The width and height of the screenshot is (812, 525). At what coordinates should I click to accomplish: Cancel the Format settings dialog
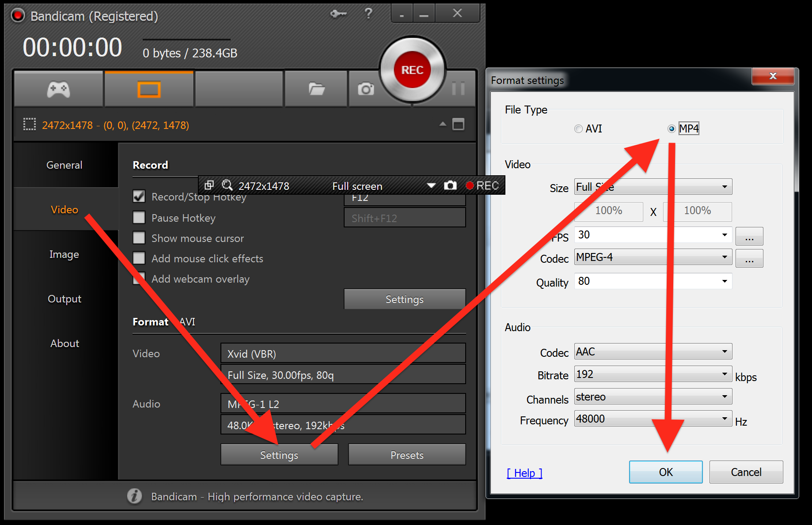(x=746, y=472)
